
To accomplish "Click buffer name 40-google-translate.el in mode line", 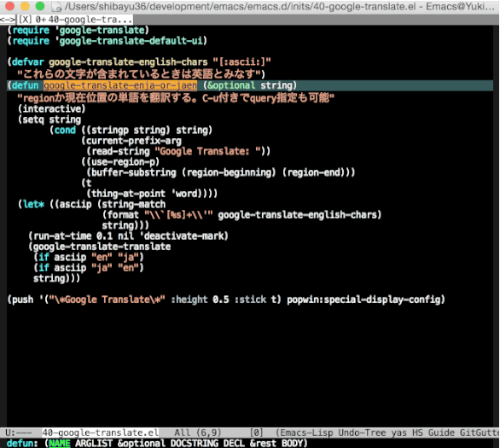I will 101,433.
